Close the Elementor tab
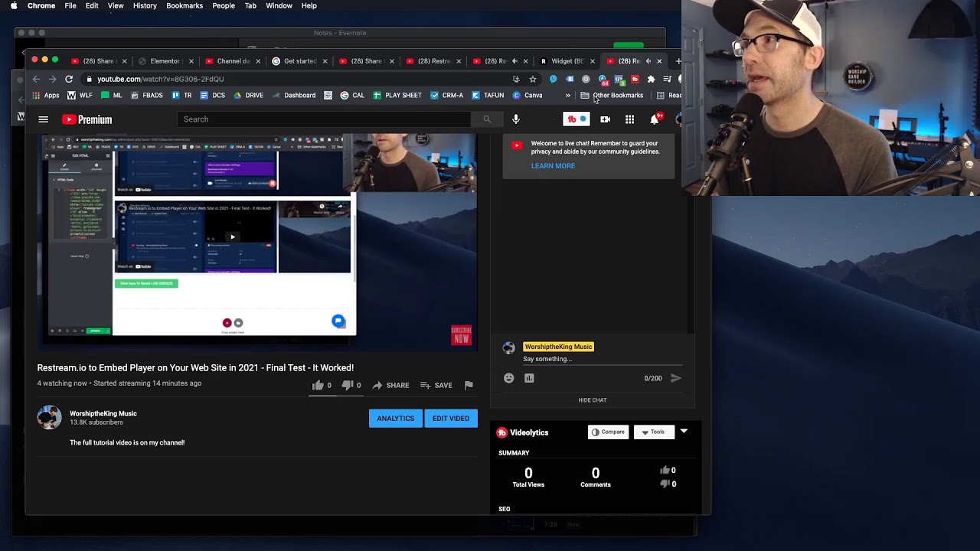The image size is (980, 551). pyautogui.click(x=191, y=61)
